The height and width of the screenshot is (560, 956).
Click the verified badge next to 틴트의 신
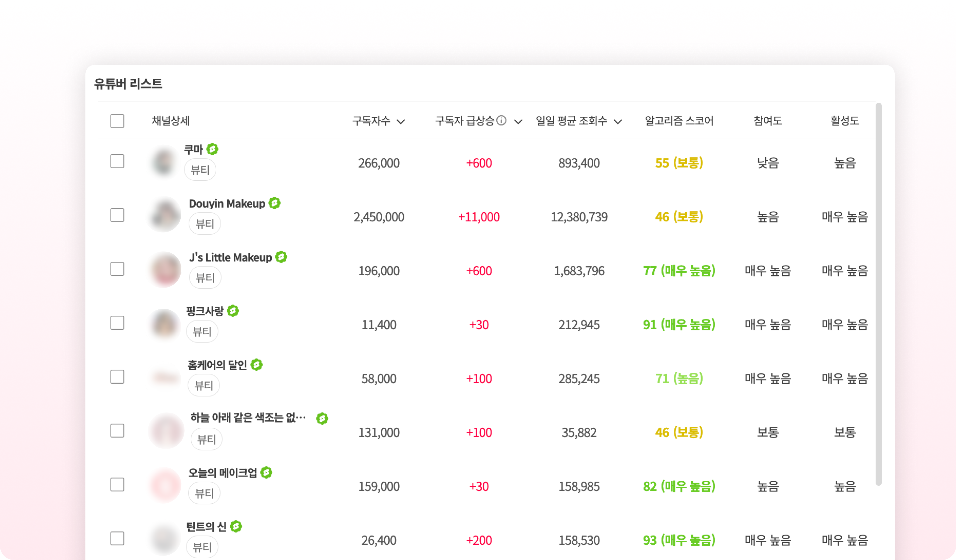click(x=236, y=526)
